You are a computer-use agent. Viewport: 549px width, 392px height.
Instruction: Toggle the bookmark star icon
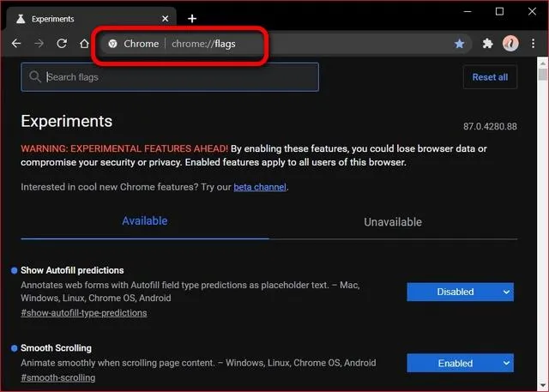[460, 44]
